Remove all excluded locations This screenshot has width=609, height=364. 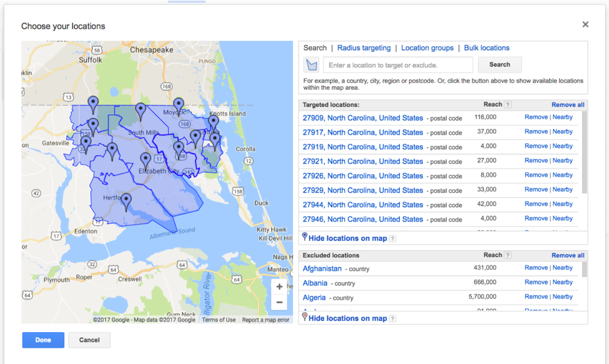tap(568, 255)
